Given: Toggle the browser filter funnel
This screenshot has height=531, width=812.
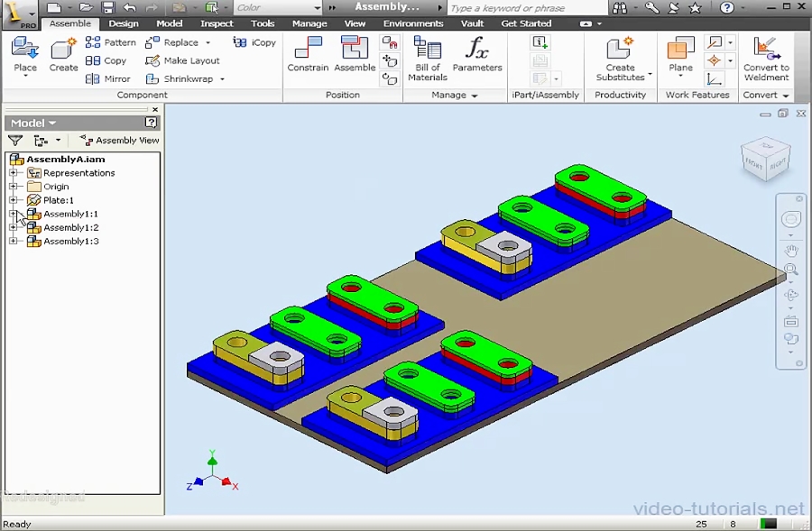Looking at the screenshot, I should 13,140.
